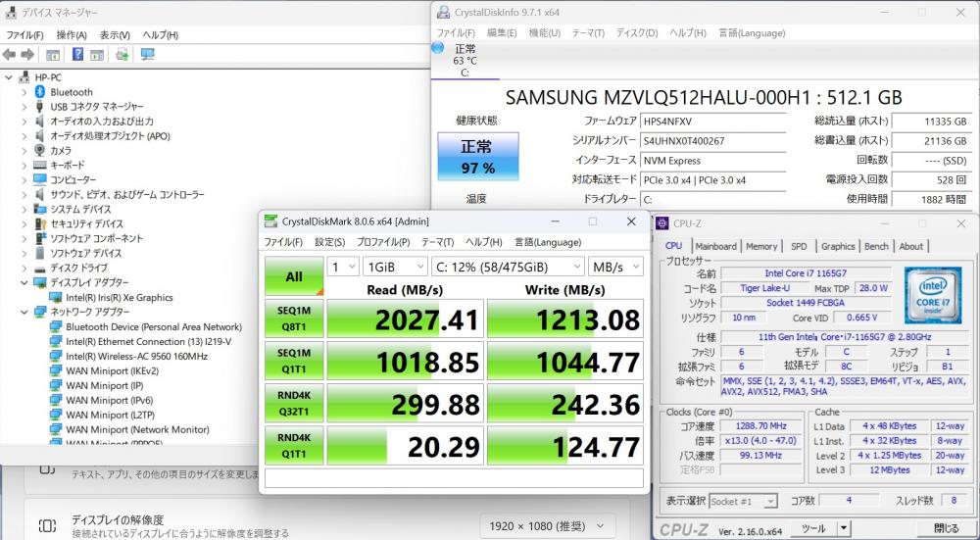
Task: Click the キーボード keyboard icon in the tree
Action: pyautogui.click(x=40, y=165)
